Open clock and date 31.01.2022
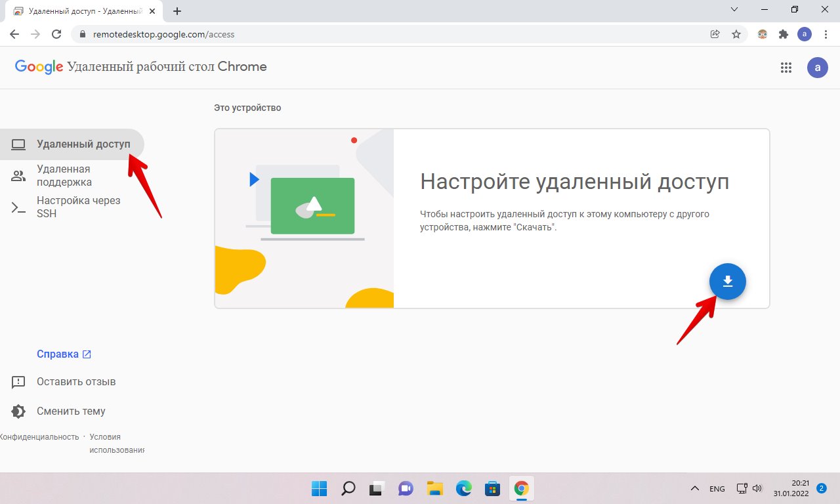Image resolution: width=840 pixels, height=504 pixels. (789, 488)
